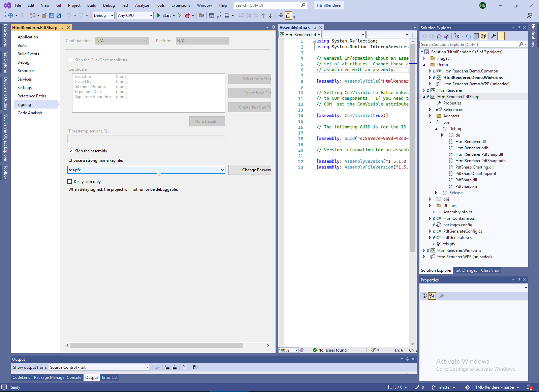Screen dimensions: 539x392
Task: Open Properties wrench icon in Solution Explorer
Action: tap(494, 36)
